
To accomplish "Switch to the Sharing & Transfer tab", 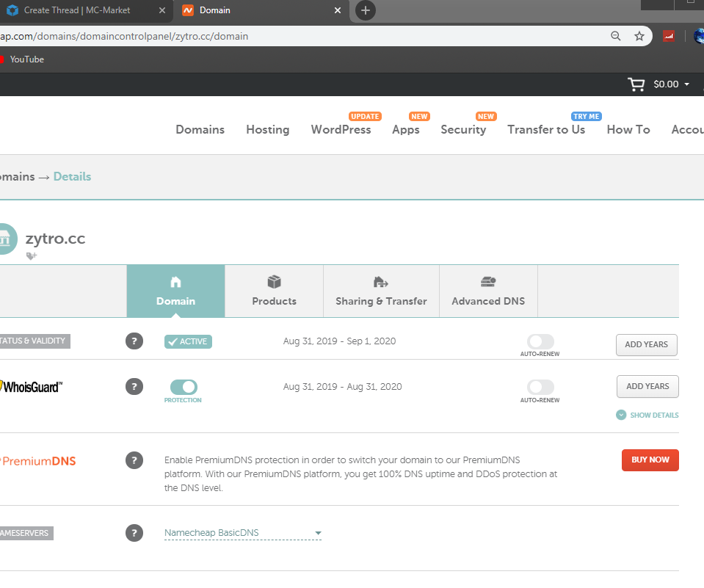I will click(381, 291).
